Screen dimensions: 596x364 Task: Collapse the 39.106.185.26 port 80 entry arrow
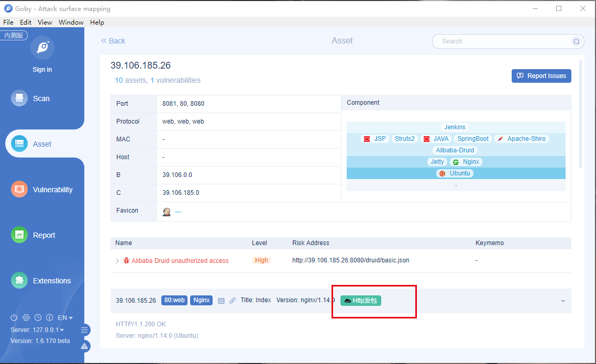563,301
